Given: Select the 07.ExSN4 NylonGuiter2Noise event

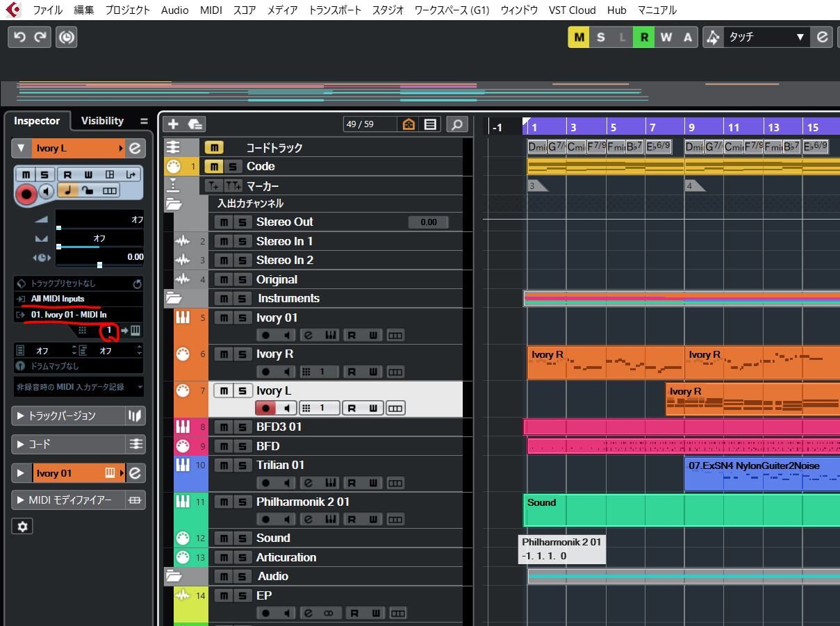Looking at the screenshot, I should (x=762, y=474).
